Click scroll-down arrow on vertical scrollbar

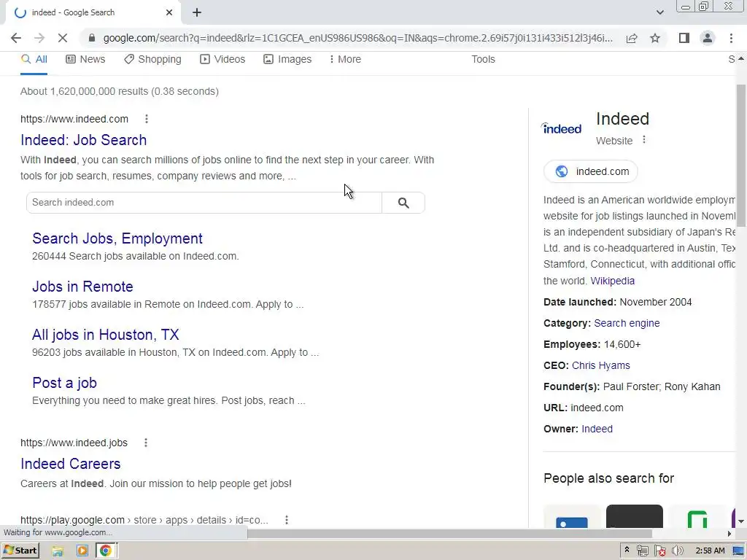(x=741, y=522)
